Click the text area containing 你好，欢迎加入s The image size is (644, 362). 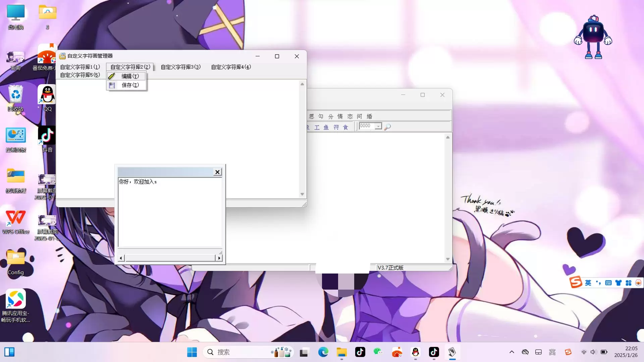point(170,213)
